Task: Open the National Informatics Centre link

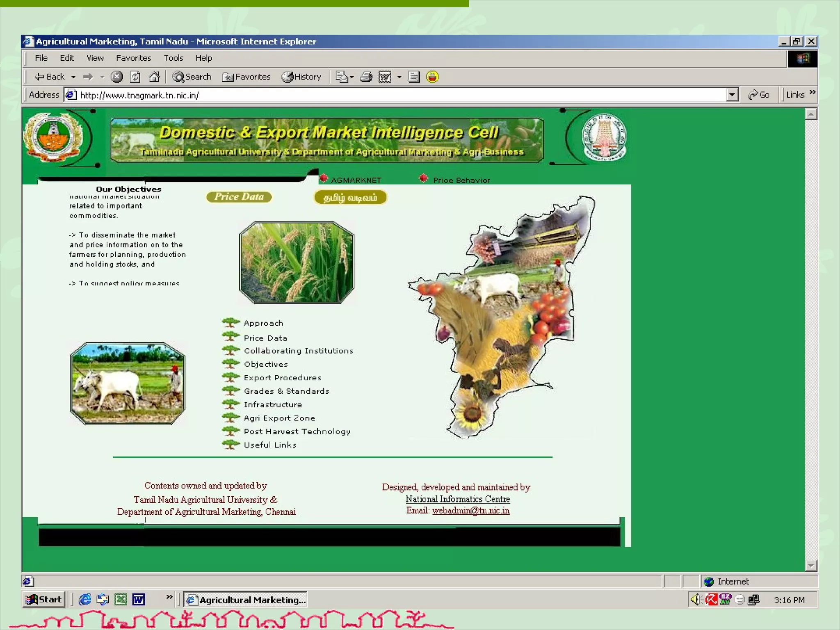Action: coord(458,499)
